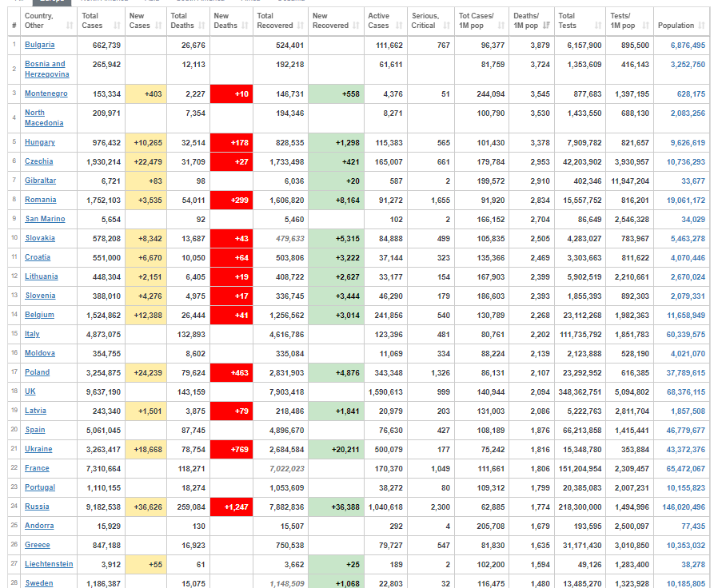
Task: Open Sweden country link
Action: pyautogui.click(x=39, y=582)
